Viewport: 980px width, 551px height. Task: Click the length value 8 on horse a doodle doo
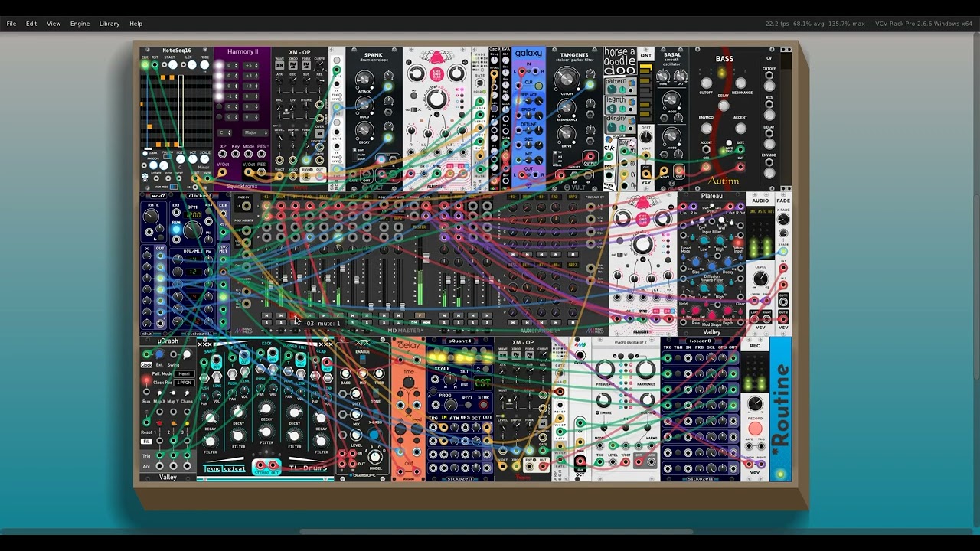pyautogui.click(x=612, y=109)
